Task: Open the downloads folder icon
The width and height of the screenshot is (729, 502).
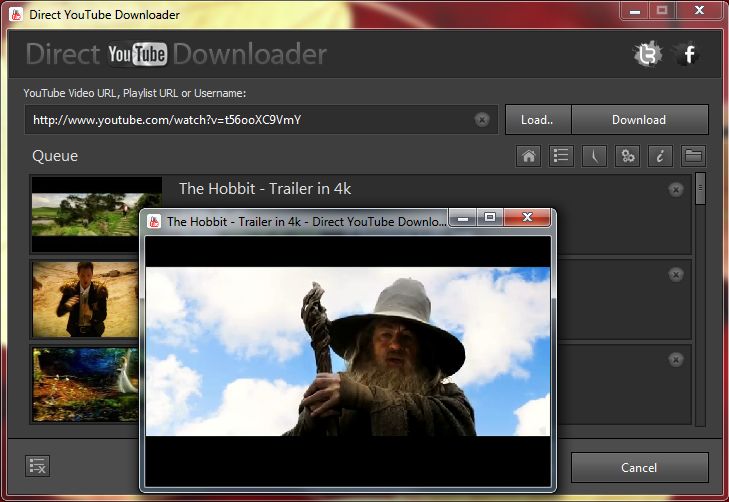Action: pyautogui.click(x=693, y=156)
